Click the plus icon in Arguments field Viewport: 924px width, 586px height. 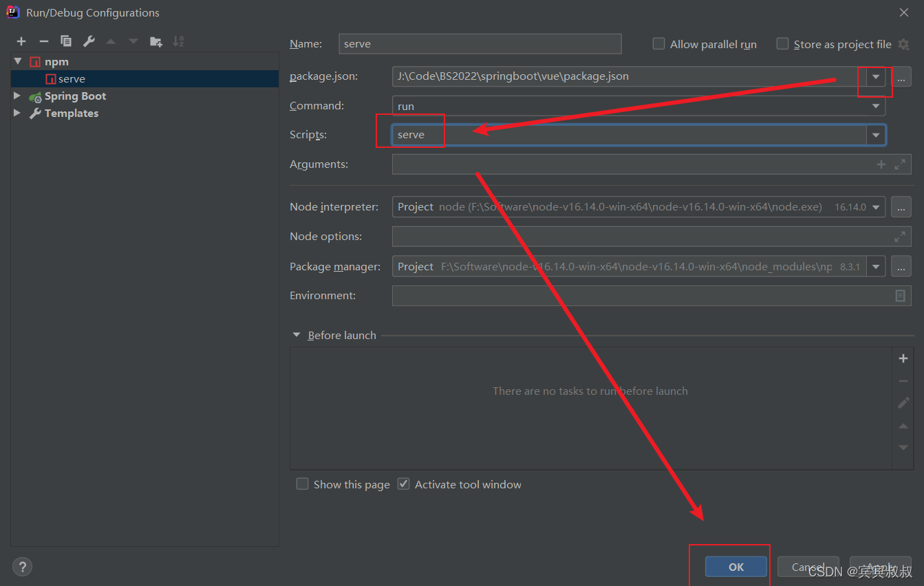(x=881, y=164)
